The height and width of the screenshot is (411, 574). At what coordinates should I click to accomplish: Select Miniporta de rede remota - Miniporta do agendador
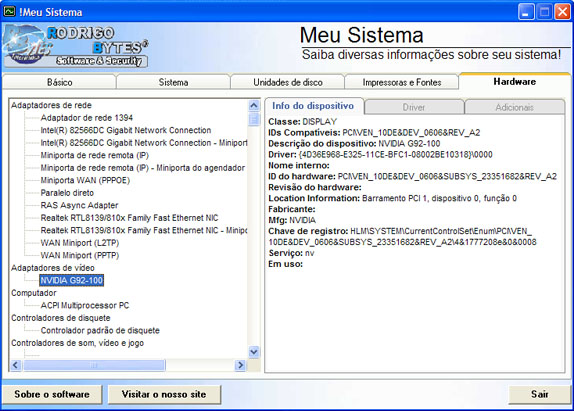[x=142, y=168]
